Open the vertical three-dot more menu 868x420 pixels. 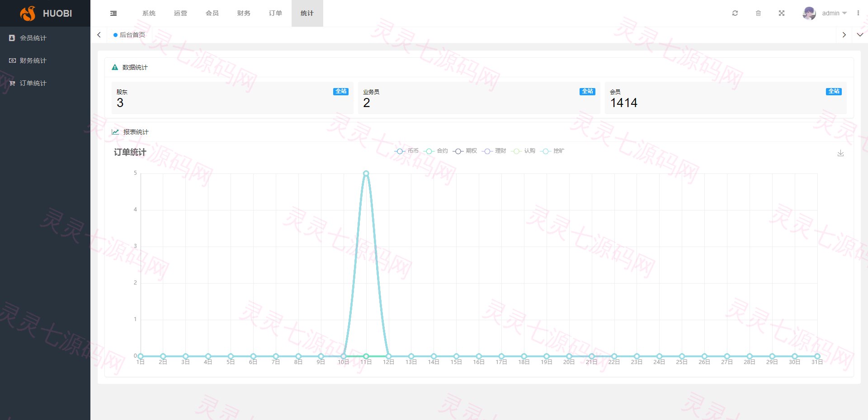858,13
